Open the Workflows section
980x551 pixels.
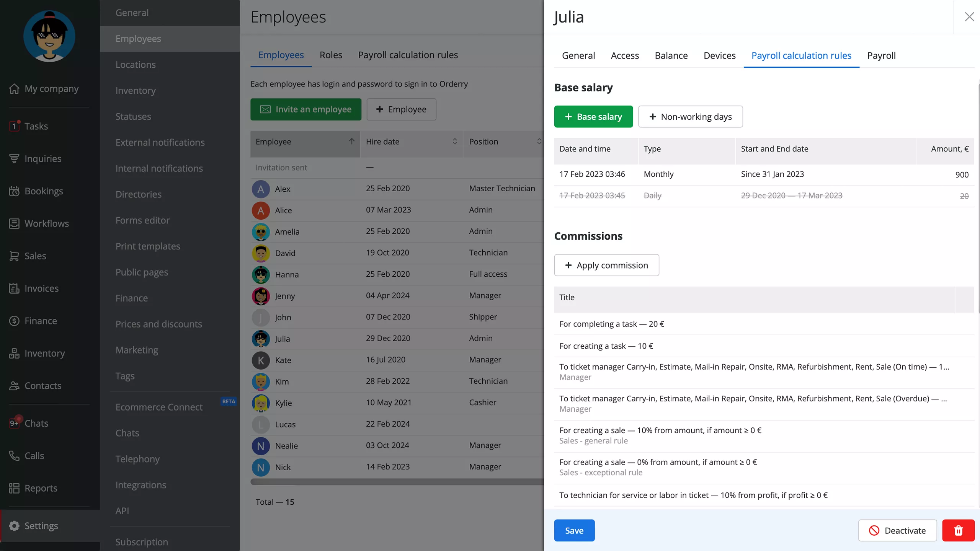click(x=46, y=223)
